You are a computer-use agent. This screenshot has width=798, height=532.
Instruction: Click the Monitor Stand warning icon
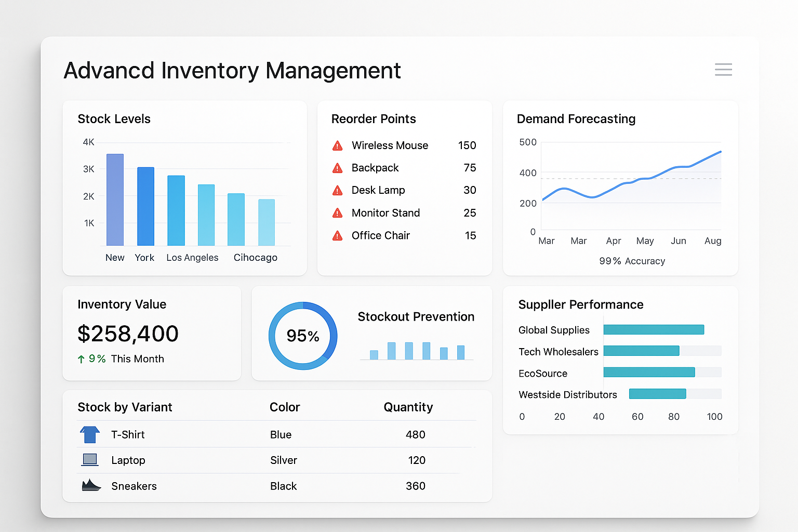pyautogui.click(x=337, y=213)
